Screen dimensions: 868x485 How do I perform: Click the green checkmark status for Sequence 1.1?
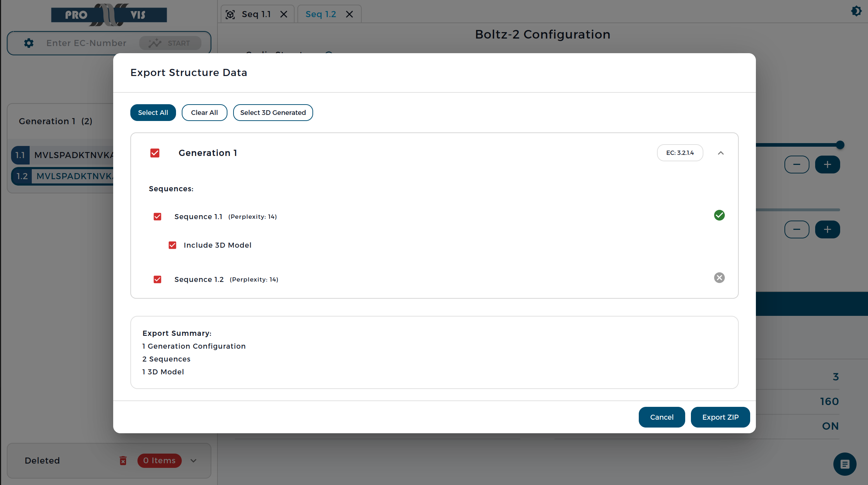pyautogui.click(x=719, y=215)
